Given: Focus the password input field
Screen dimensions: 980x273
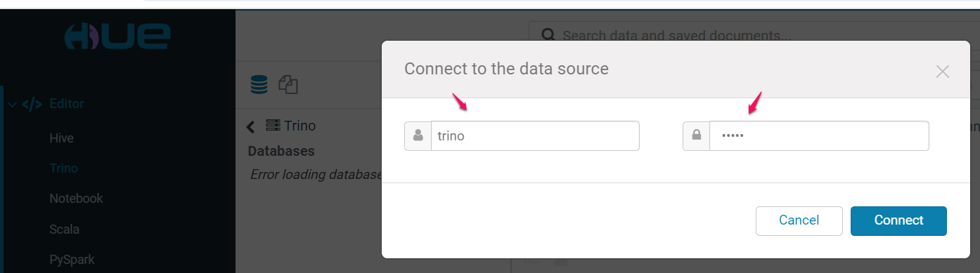Looking at the screenshot, I should pos(819,136).
